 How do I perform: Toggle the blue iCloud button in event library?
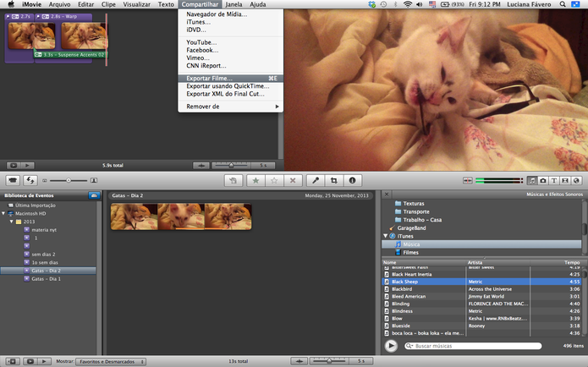pos(94,195)
